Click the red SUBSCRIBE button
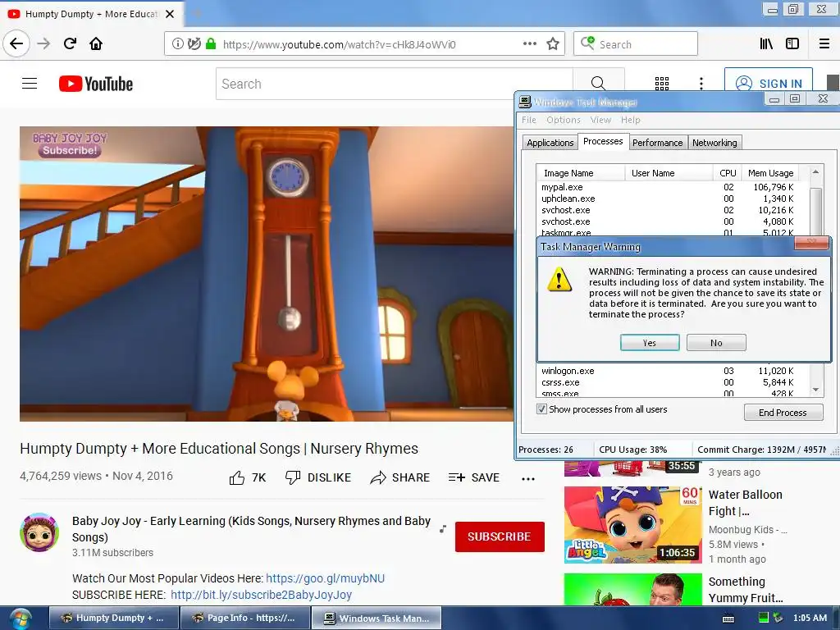The image size is (840, 630). tap(500, 536)
